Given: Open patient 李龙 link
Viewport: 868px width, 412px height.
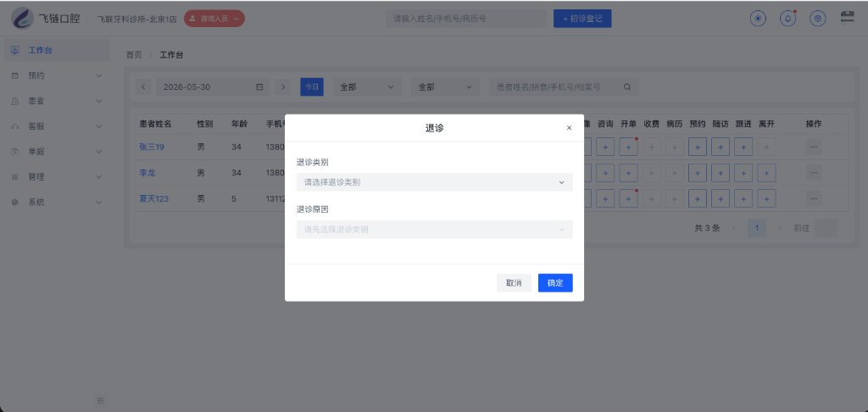Looking at the screenshot, I should click(x=147, y=173).
